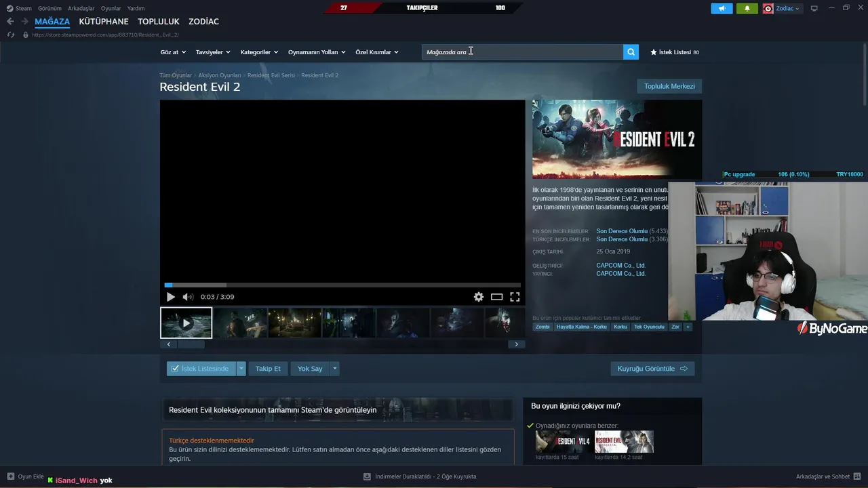Open the Oyunlar menu

click(x=111, y=8)
